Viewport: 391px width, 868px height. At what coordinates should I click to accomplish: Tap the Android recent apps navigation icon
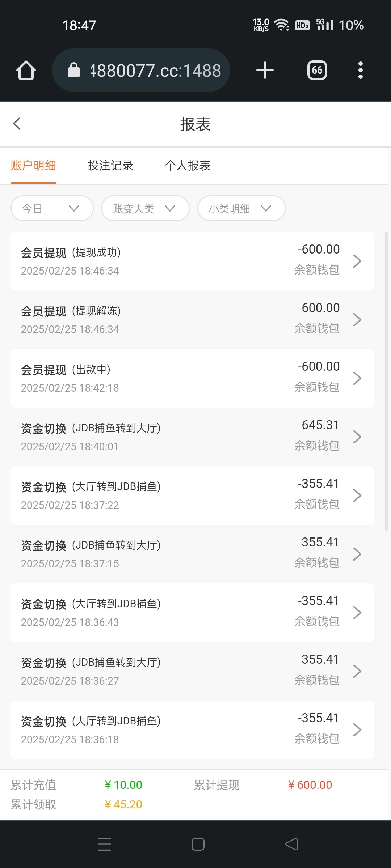105,844
